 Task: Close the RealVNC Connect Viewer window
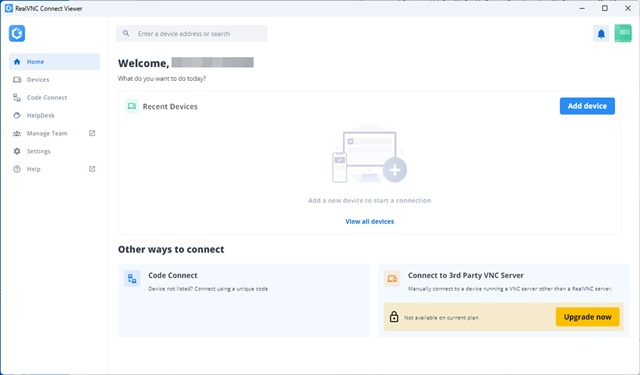coord(628,8)
